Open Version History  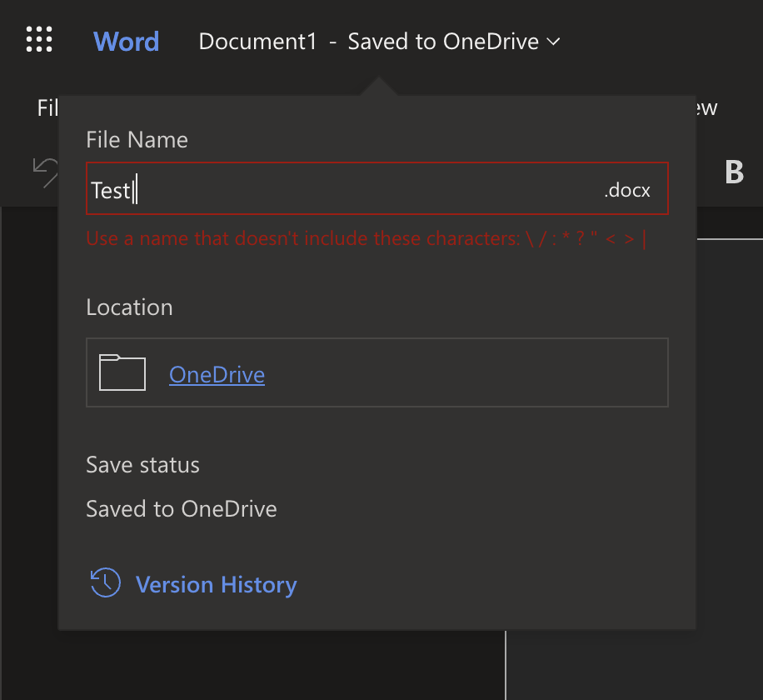pos(216,584)
